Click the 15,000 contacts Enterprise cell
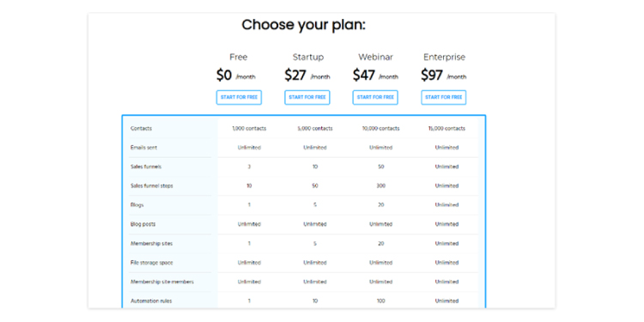 447,129
